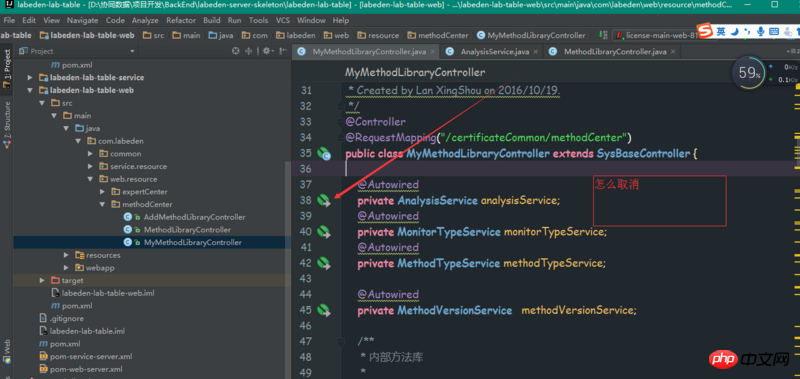The height and width of the screenshot is (379, 800).
Task: Open license-main-web run configuration dropdown
Action: coord(656,35)
